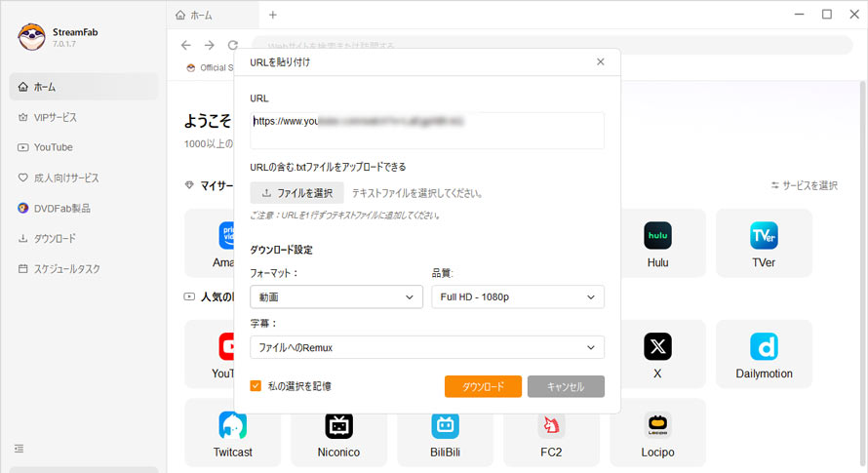Viewport: 868px width, 473px height.
Task: Open the Dailymotion service icon
Action: [x=764, y=347]
